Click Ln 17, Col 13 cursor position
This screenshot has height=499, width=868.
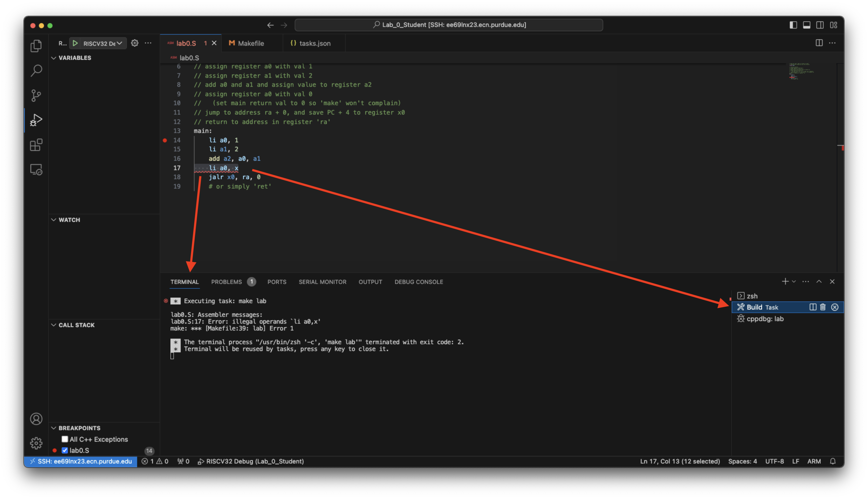(680, 461)
